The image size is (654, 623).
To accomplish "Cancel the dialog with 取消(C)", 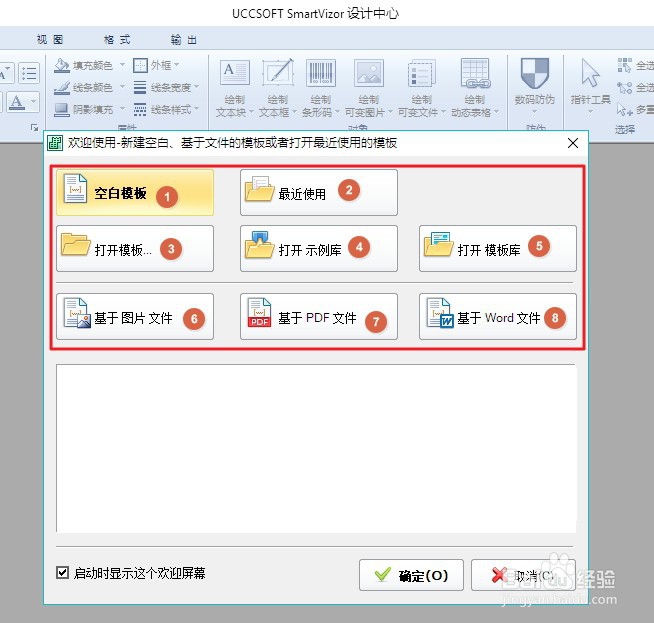I will (523, 575).
